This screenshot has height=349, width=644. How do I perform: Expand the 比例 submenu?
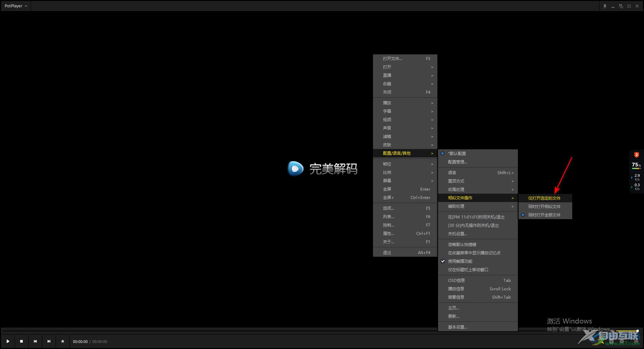click(405, 172)
